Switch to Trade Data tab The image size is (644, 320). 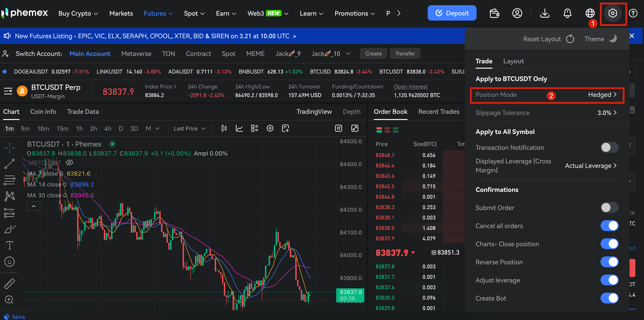coord(83,112)
